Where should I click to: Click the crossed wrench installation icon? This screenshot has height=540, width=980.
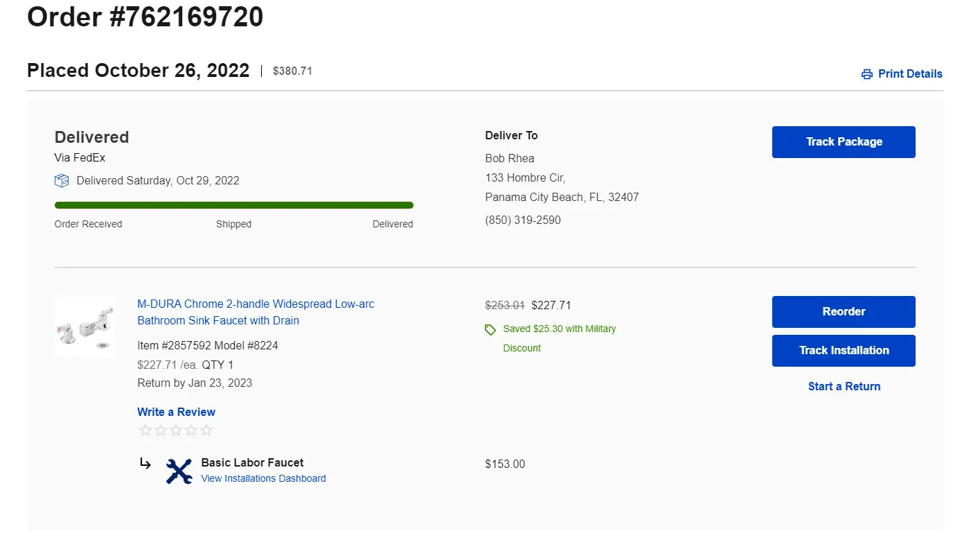point(179,471)
